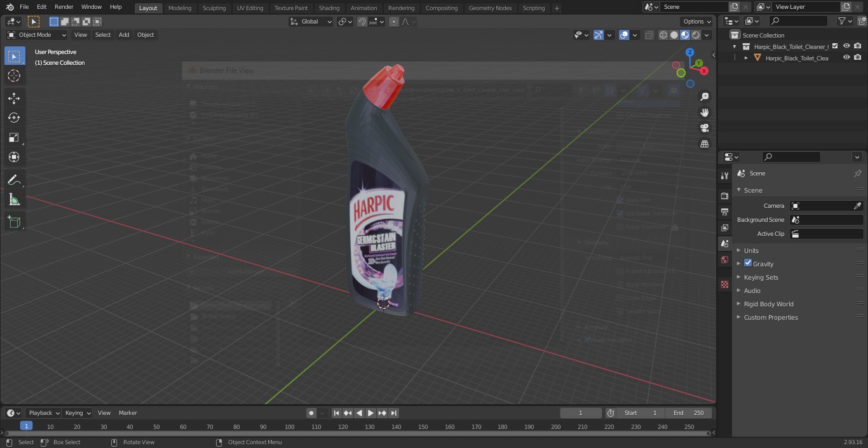The height and width of the screenshot is (448, 868).
Task: Pin the Scene properties with pushpin
Action: [x=857, y=173]
